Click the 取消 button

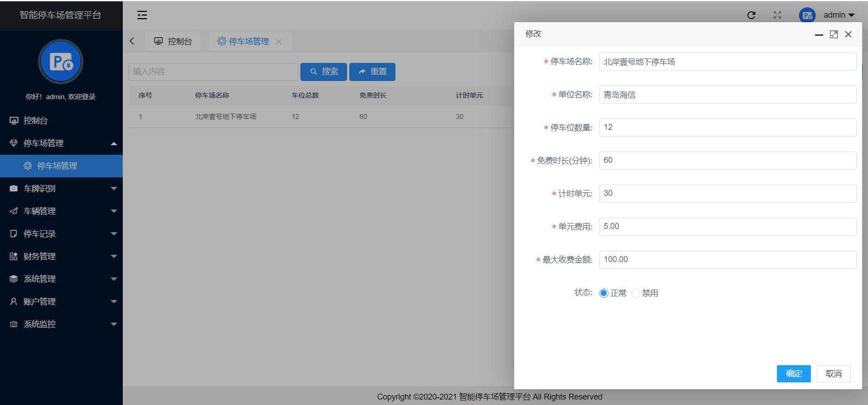(833, 374)
